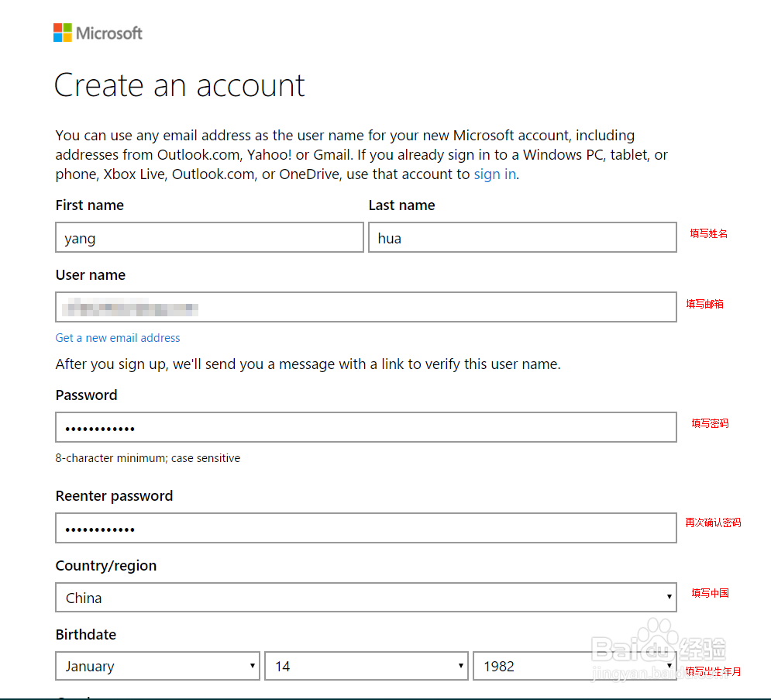The width and height of the screenshot is (771, 700).
Task: Select the Reenter password input field
Action: pos(366,529)
